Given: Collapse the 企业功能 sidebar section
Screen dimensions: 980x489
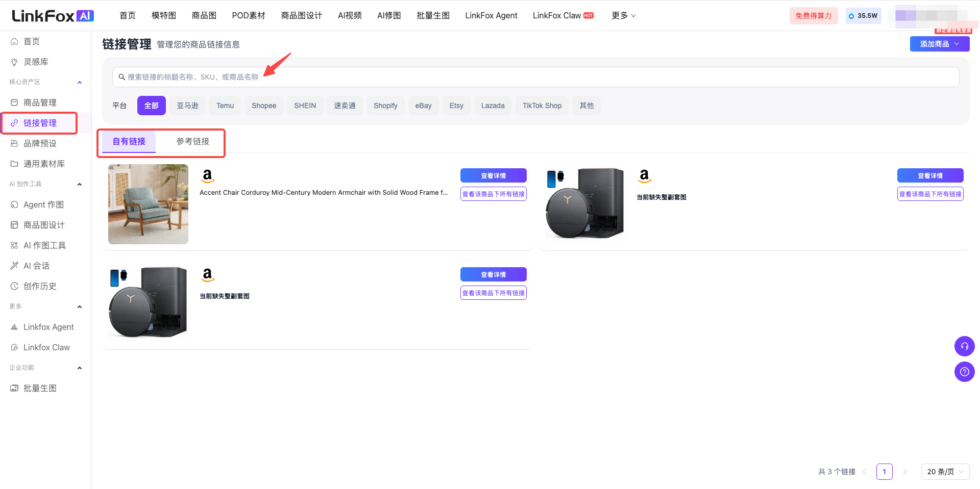Looking at the screenshot, I should [x=80, y=368].
